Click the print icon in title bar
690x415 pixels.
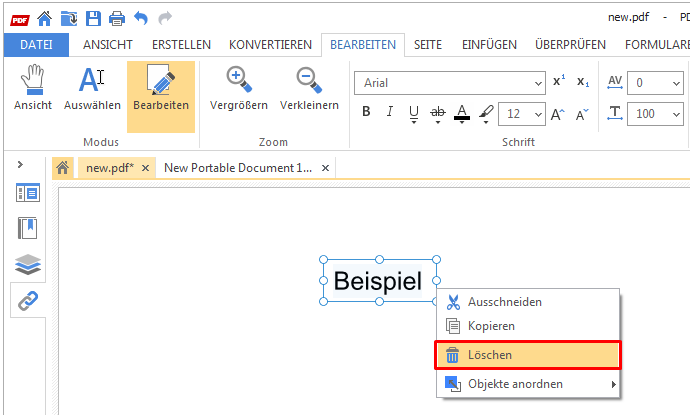tap(117, 18)
